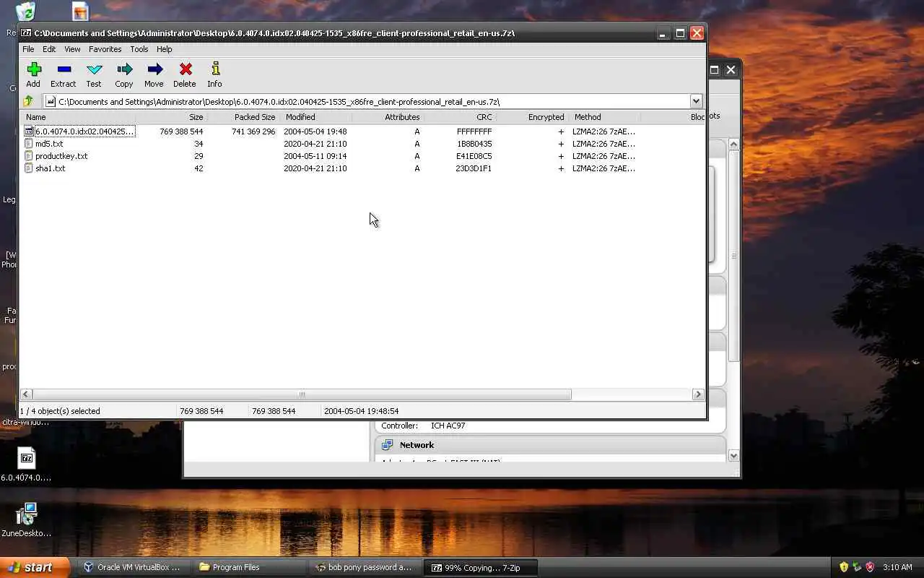Sort by the Method column header
This screenshot has width=924, height=578.
(x=605, y=117)
